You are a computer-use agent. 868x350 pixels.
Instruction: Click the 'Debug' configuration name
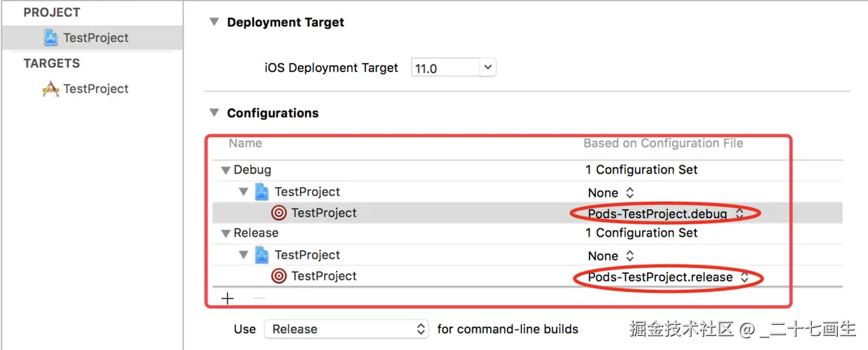click(x=252, y=169)
